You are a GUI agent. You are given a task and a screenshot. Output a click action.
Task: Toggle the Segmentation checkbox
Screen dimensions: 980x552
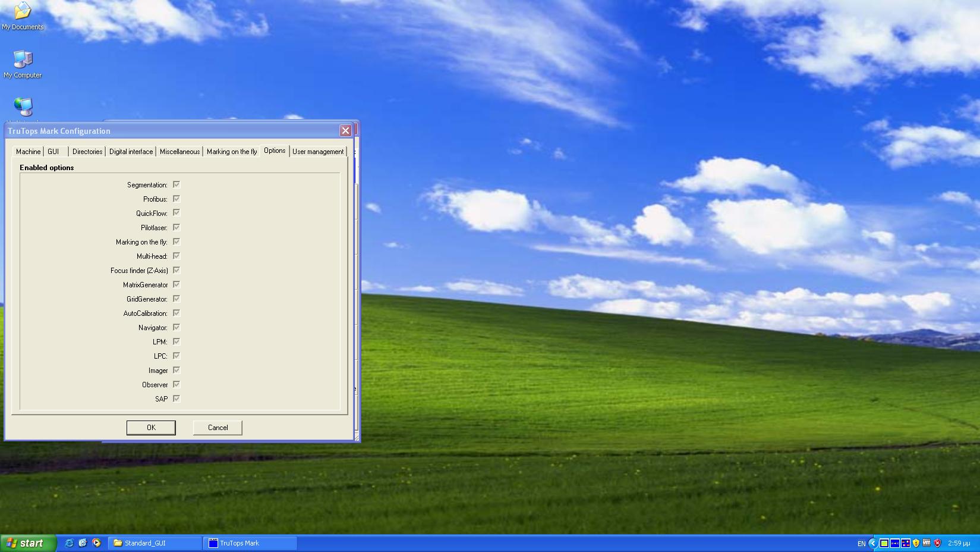[x=177, y=184]
